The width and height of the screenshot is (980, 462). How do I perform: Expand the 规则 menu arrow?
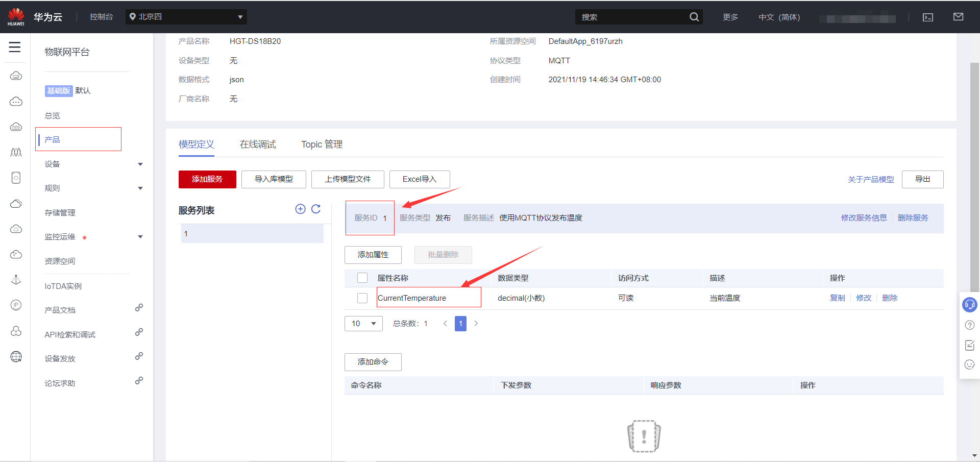pos(140,188)
